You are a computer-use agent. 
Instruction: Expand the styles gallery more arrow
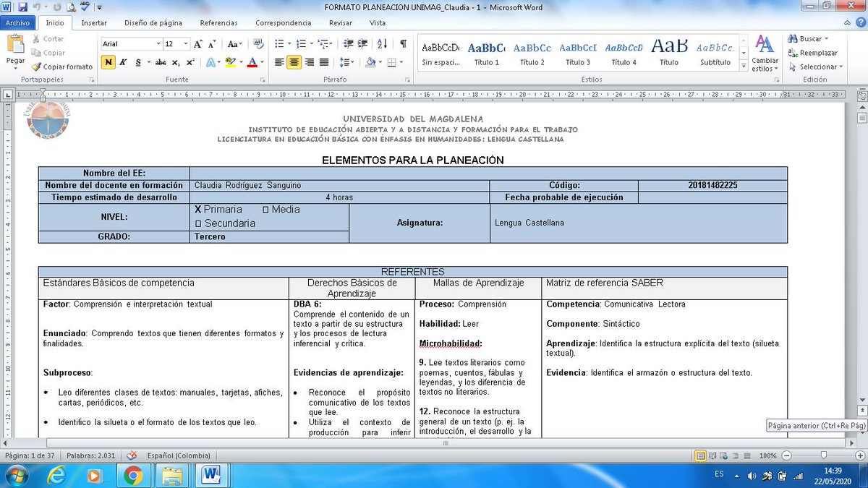(743, 65)
